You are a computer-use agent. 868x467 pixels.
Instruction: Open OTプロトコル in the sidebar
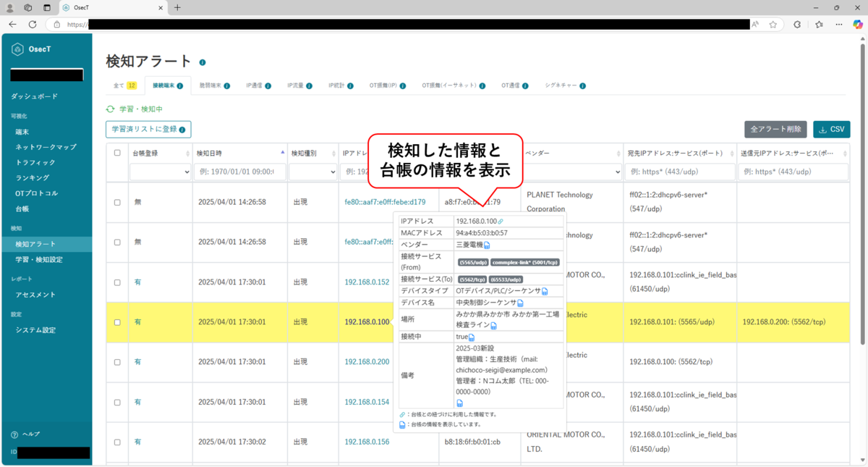[x=36, y=193]
